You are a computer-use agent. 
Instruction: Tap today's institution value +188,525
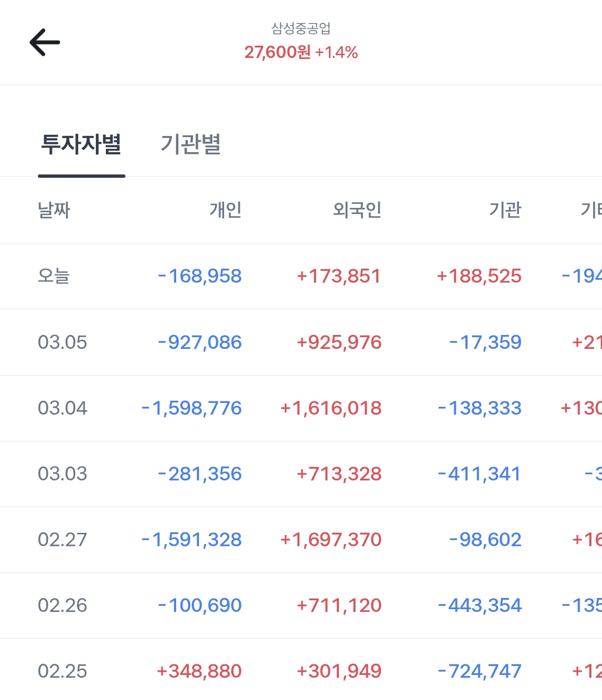pos(479,276)
